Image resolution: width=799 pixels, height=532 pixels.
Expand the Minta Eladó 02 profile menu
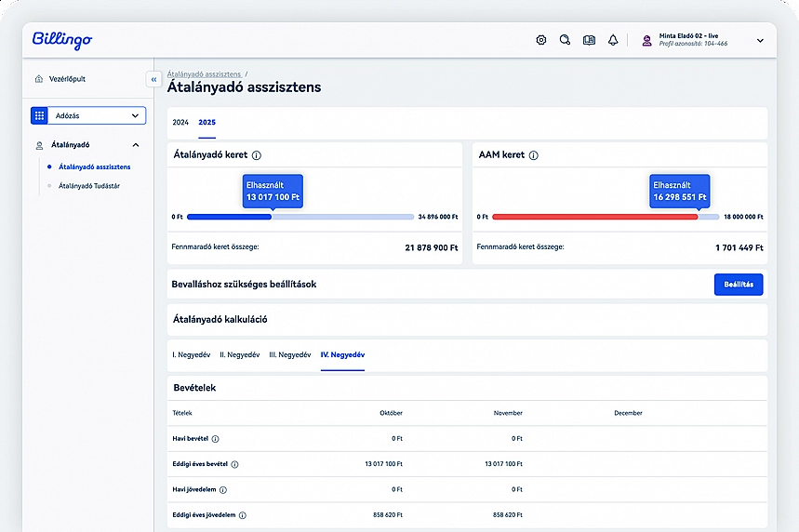tap(759, 41)
